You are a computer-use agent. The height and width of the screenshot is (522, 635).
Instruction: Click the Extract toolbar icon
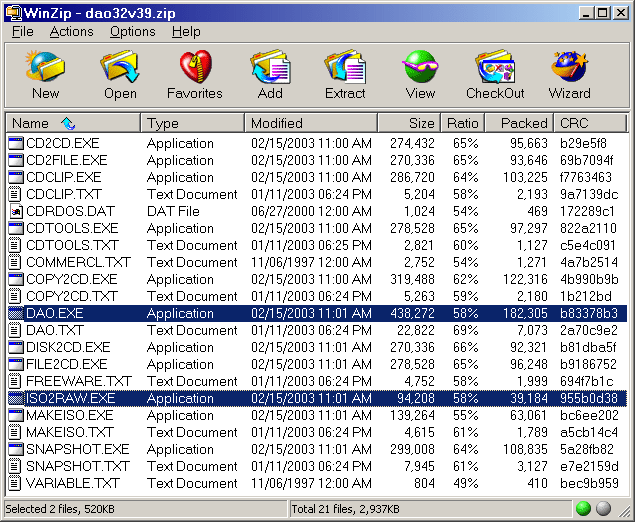coord(345,67)
